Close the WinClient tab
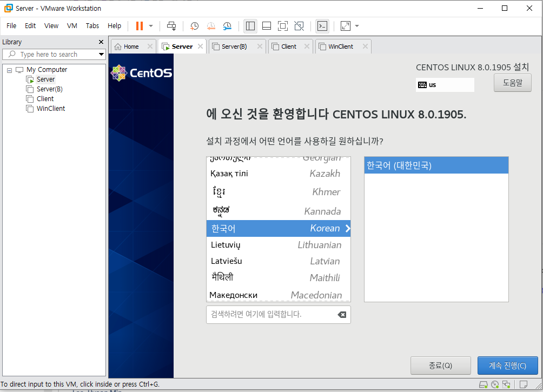This screenshot has height=392, width=543. pyautogui.click(x=366, y=46)
